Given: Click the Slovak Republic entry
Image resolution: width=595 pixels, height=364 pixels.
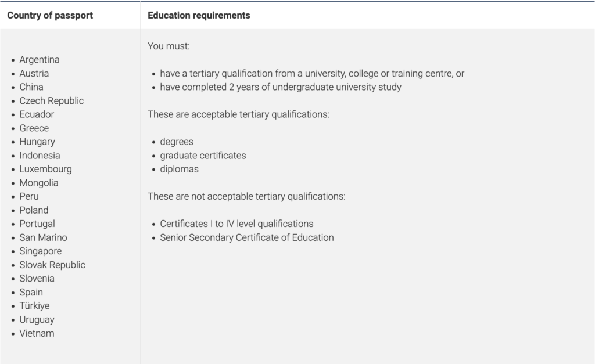Looking at the screenshot, I should pos(52,265).
